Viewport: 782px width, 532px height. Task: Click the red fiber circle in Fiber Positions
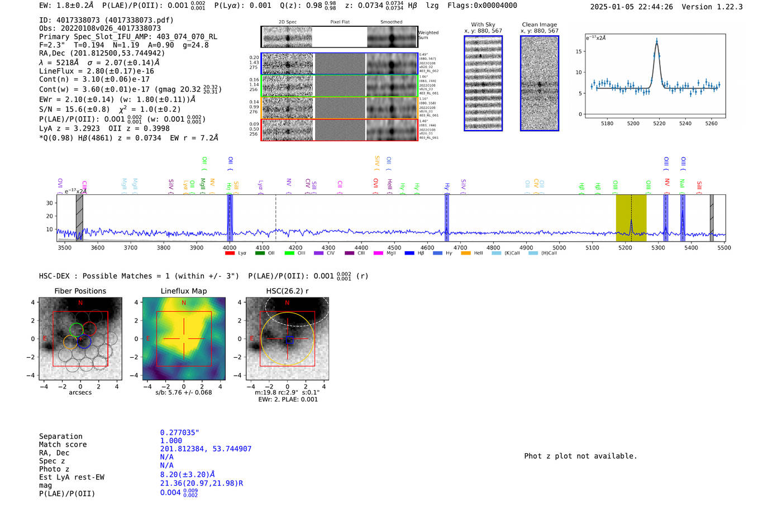89,329
